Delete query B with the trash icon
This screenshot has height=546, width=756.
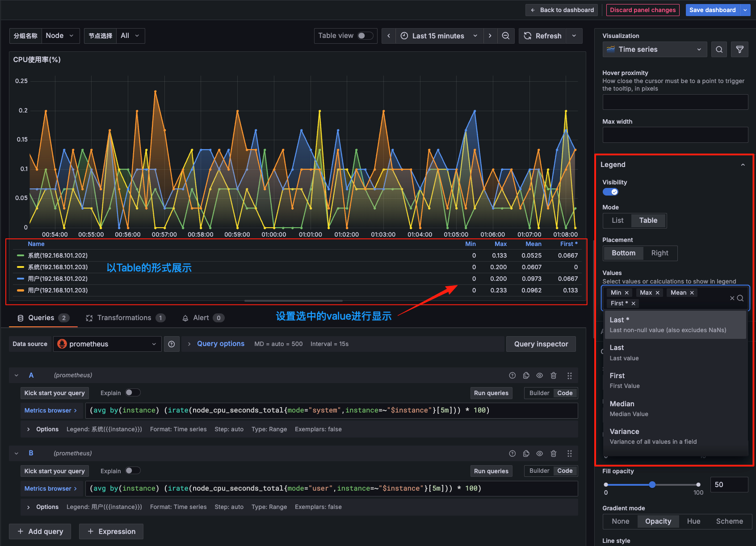554,453
